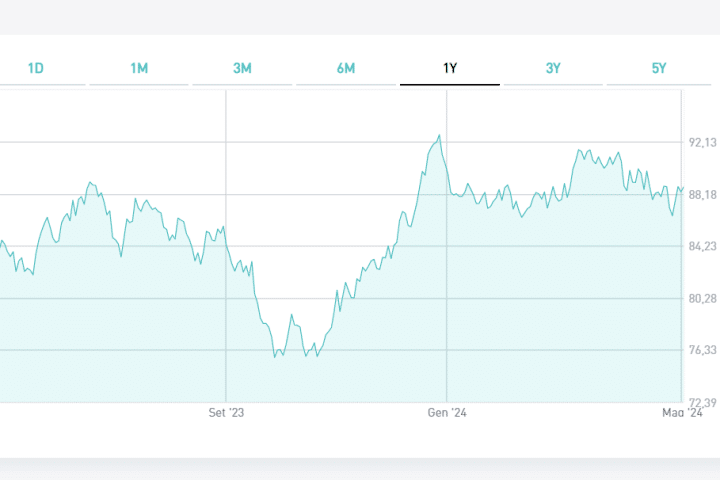The image size is (720, 480).
Task: Open the 6M time range
Action: pyautogui.click(x=346, y=68)
